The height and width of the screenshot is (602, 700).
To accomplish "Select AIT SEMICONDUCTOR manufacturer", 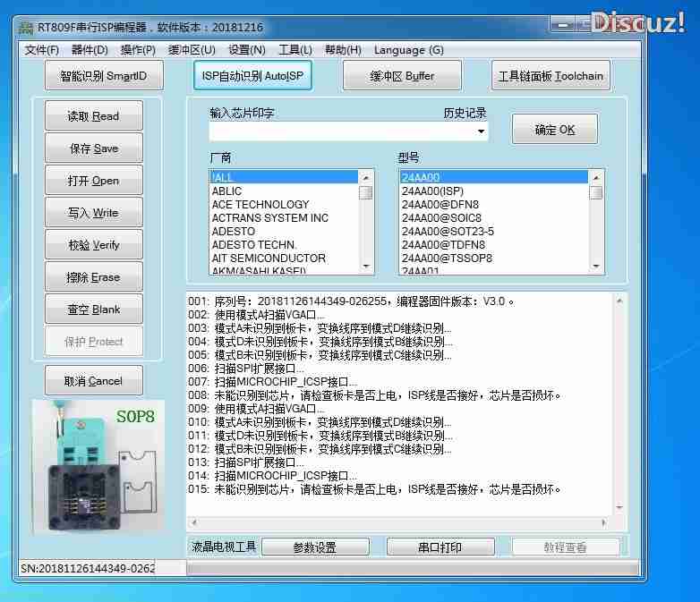I will tap(284, 258).
